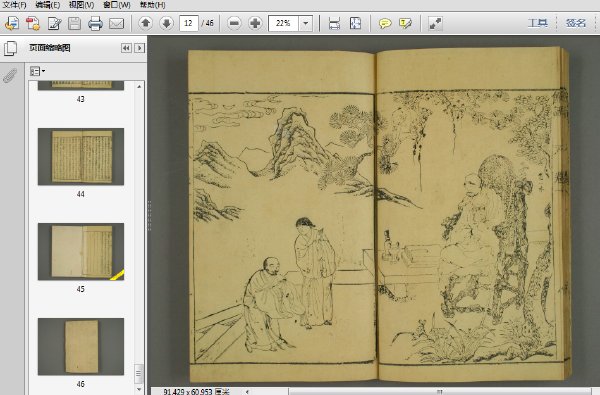The image size is (600, 395).
Task: Open the thumbnail options dropdown menu
Action: [37, 71]
